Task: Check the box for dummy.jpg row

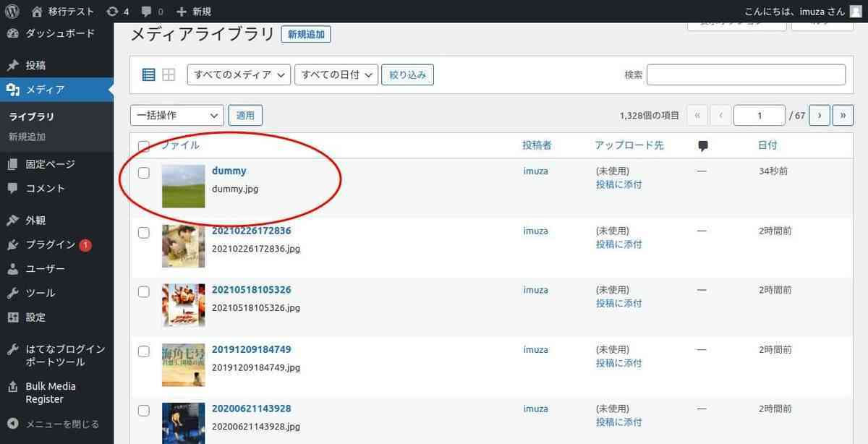Action: [x=144, y=173]
